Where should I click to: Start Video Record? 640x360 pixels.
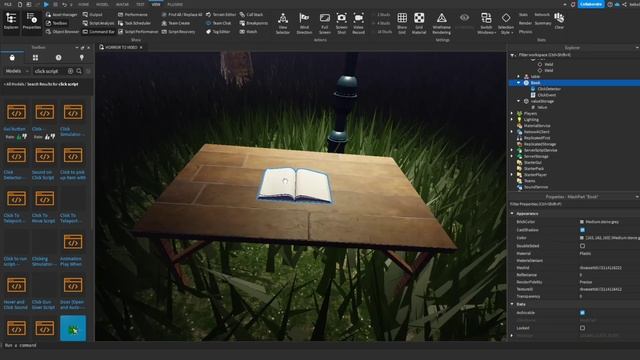(358, 23)
